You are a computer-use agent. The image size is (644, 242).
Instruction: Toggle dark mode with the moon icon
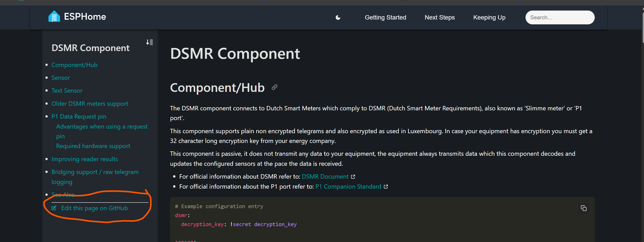pos(338,17)
